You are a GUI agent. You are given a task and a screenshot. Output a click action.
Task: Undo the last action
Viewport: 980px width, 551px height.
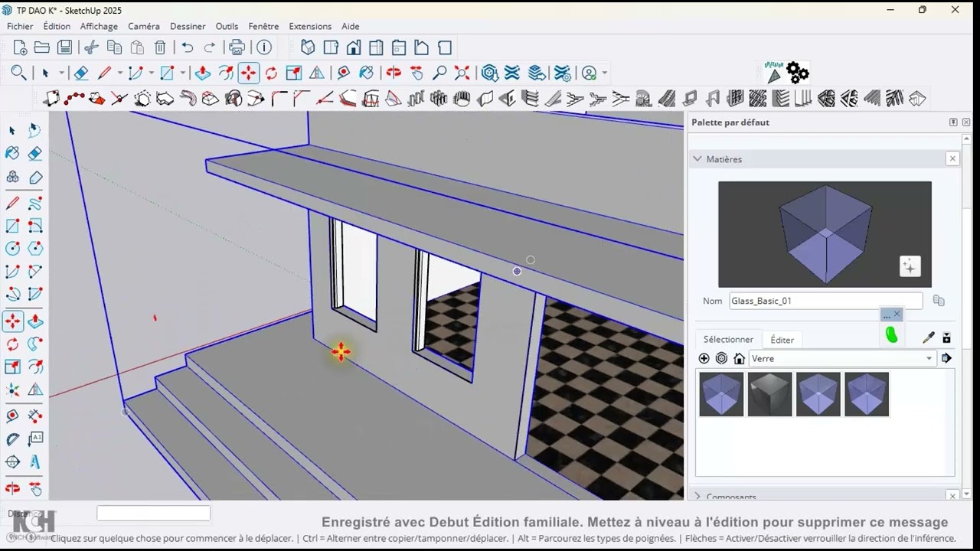[188, 47]
